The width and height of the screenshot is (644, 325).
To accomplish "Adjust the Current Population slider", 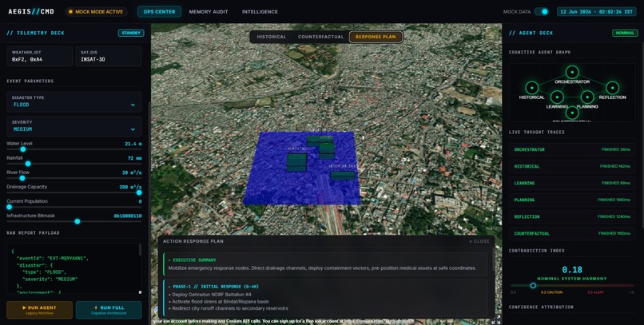I will click(74, 207).
